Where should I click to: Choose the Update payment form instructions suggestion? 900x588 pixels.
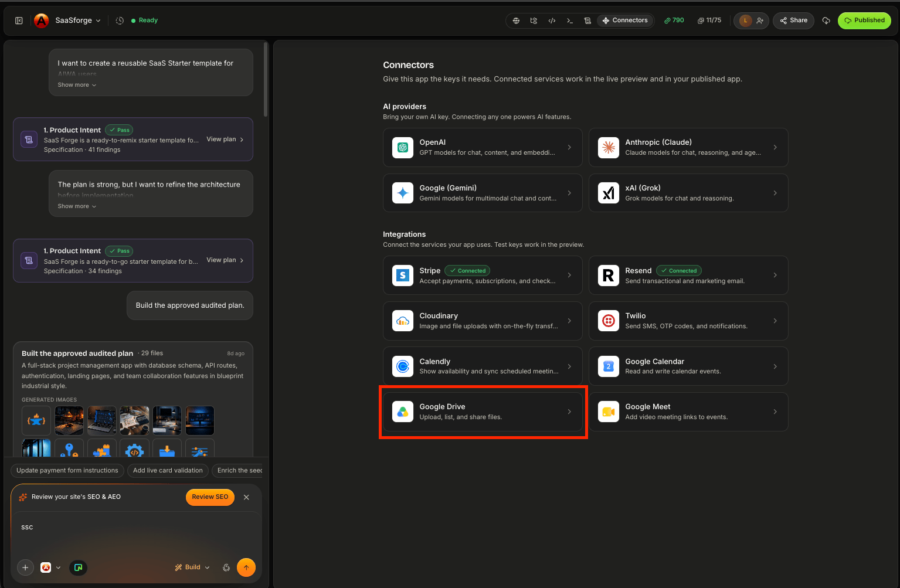tap(67, 470)
